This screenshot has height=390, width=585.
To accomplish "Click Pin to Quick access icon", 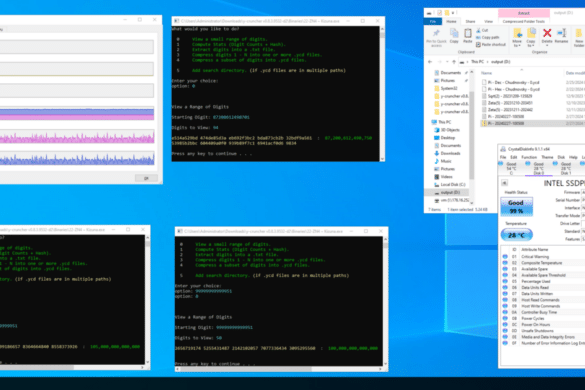I will pos(436,34).
